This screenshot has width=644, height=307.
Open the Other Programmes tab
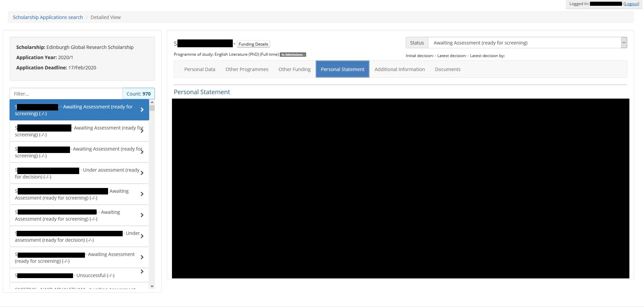tap(247, 69)
